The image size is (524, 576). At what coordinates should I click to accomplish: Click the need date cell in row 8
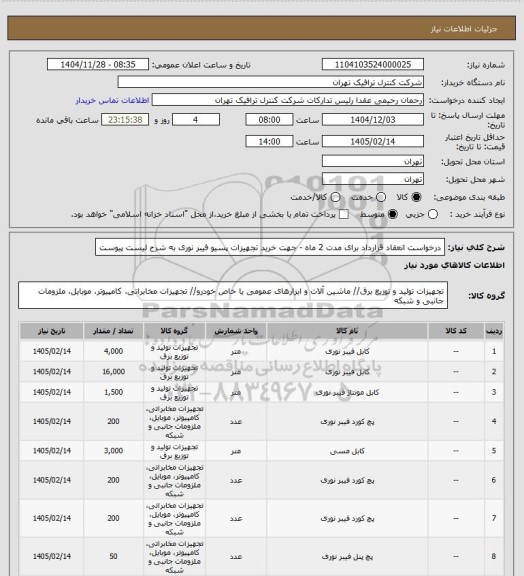51,557
